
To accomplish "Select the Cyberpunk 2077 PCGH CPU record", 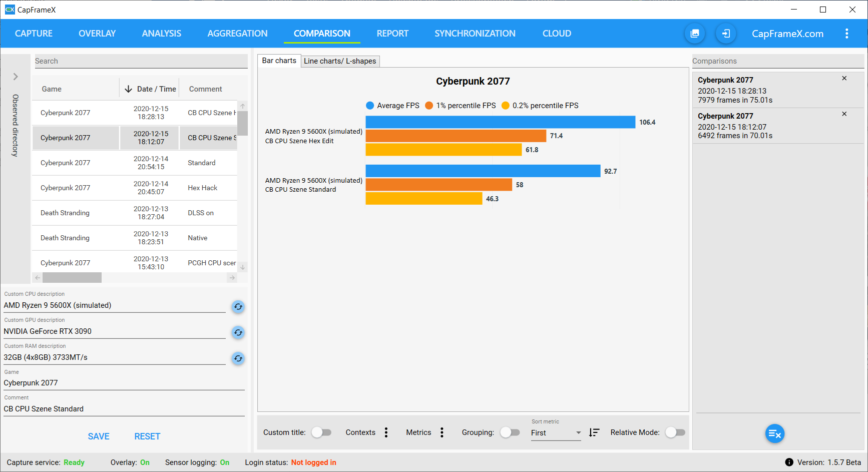I will point(135,263).
